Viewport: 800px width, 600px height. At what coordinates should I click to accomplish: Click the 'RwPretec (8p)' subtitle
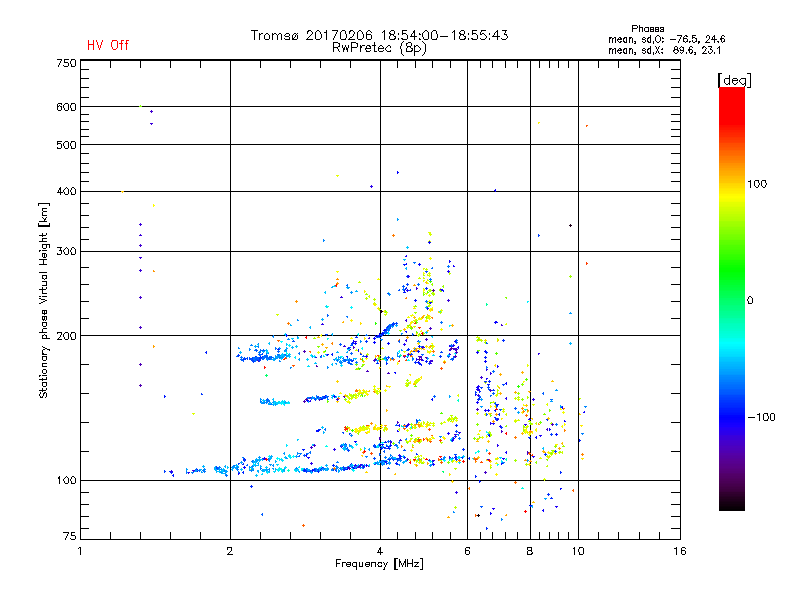coord(379,48)
